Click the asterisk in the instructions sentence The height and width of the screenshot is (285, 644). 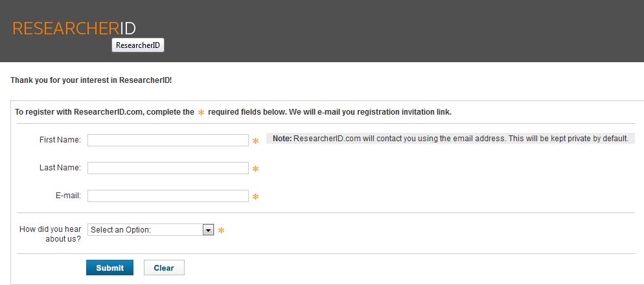pyautogui.click(x=201, y=113)
